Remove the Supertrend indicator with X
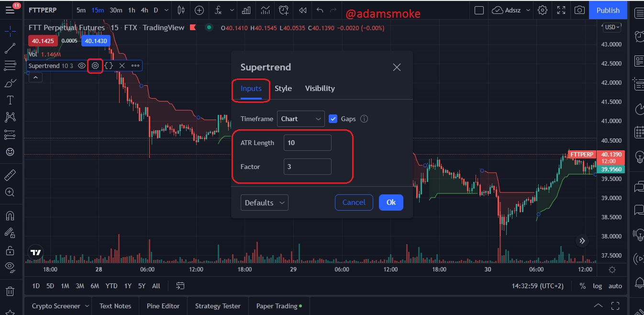Viewport: 644px width, 315px height. (122, 66)
